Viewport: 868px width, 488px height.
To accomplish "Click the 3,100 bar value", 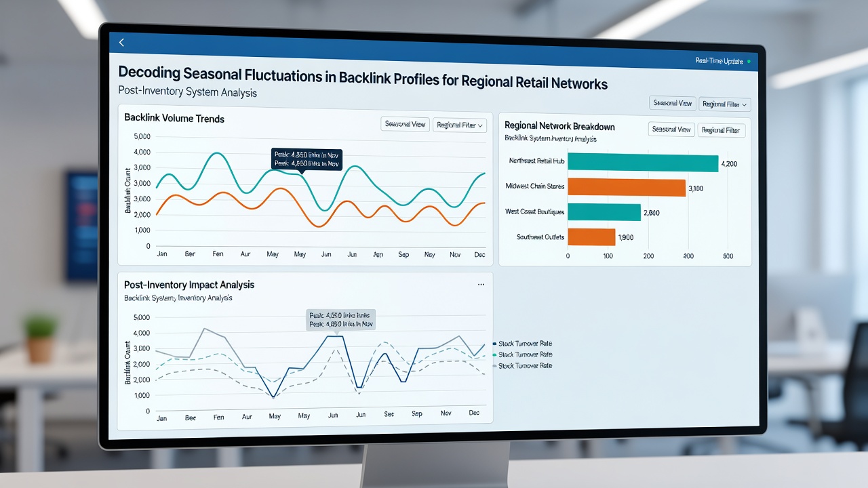I will [696, 189].
